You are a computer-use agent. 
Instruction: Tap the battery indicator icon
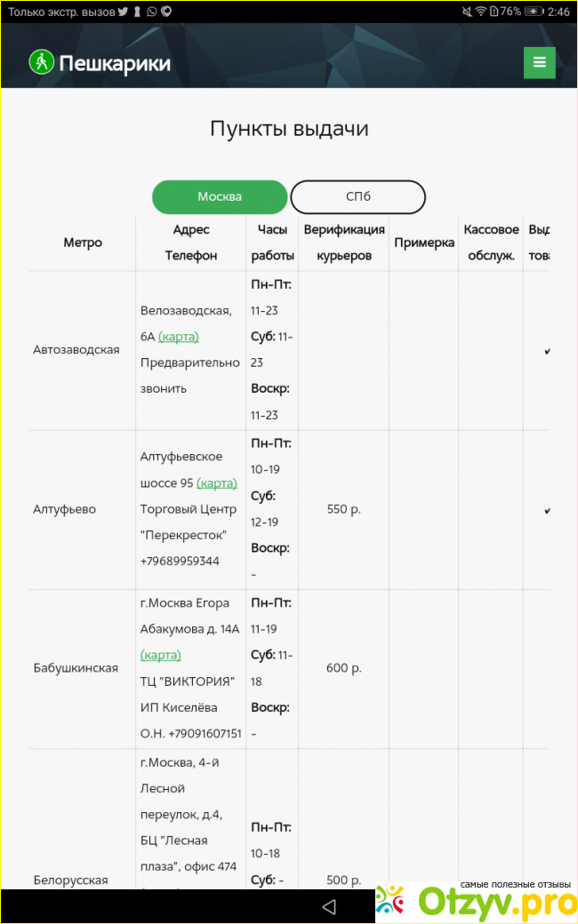pos(534,12)
